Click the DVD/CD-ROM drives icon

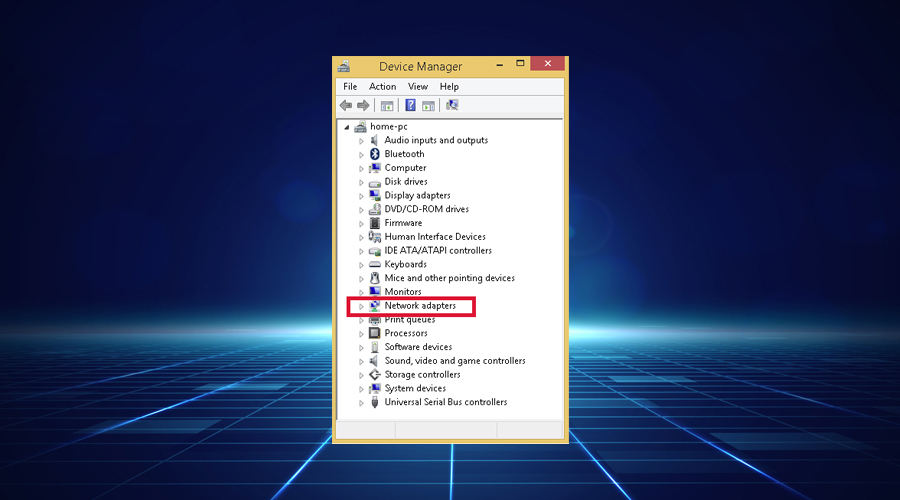pos(374,209)
